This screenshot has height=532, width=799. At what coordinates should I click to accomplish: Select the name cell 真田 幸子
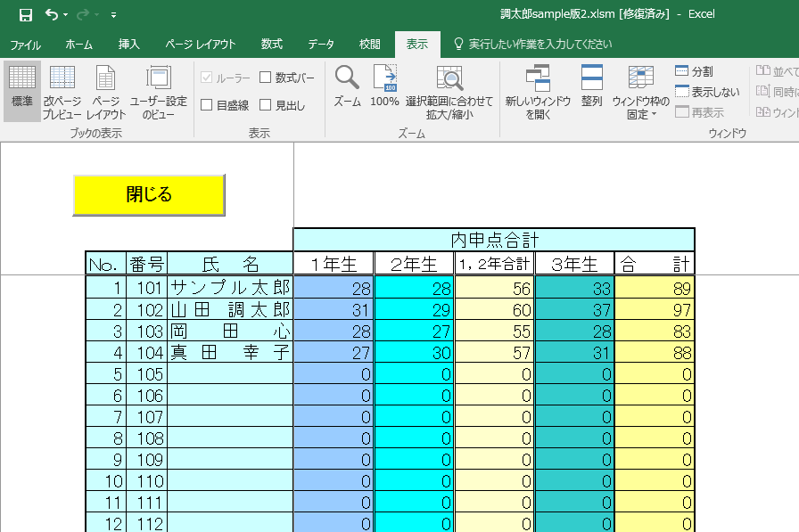(x=230, y=352)
